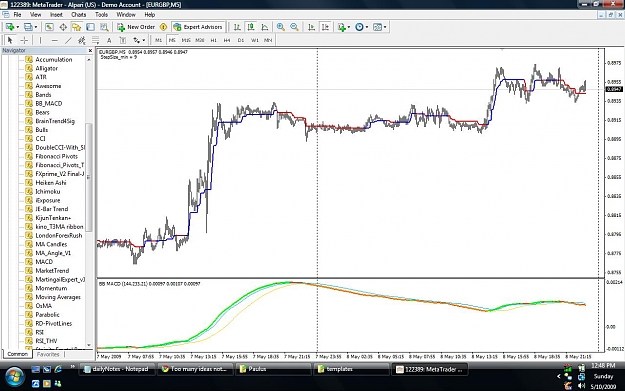The image size is (625, 391).
Task: Select Ichimoku indicator in Navigator
Action: [47, 191]
